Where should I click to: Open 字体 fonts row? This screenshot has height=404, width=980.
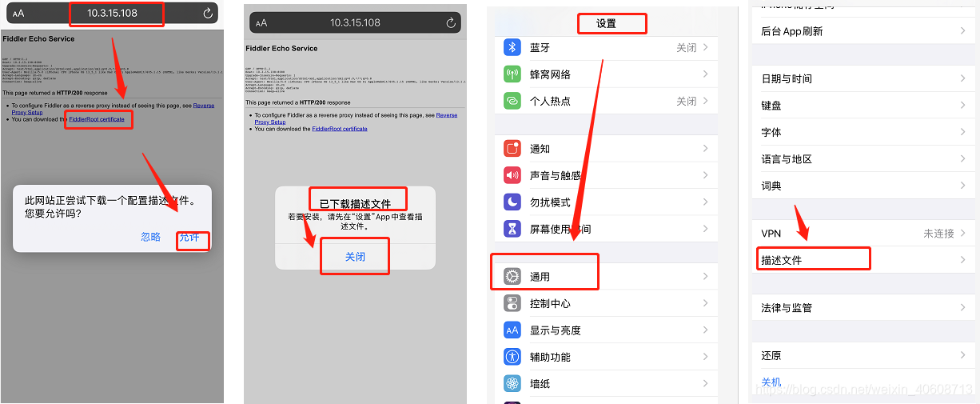tap(863, 132)
